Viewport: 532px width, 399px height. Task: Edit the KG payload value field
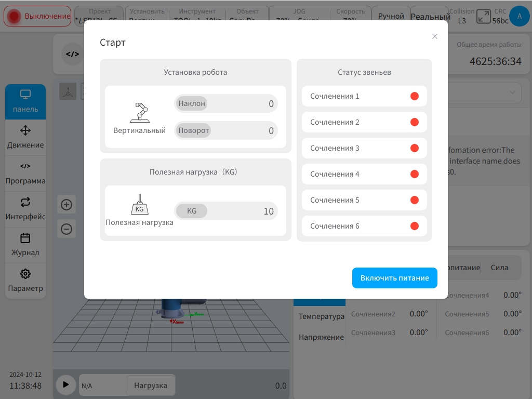point(226,211)
